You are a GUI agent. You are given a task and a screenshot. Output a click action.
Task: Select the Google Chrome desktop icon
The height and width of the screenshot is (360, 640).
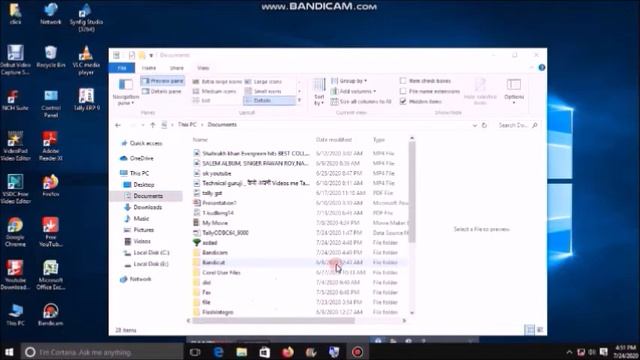(x=16, y=232)
